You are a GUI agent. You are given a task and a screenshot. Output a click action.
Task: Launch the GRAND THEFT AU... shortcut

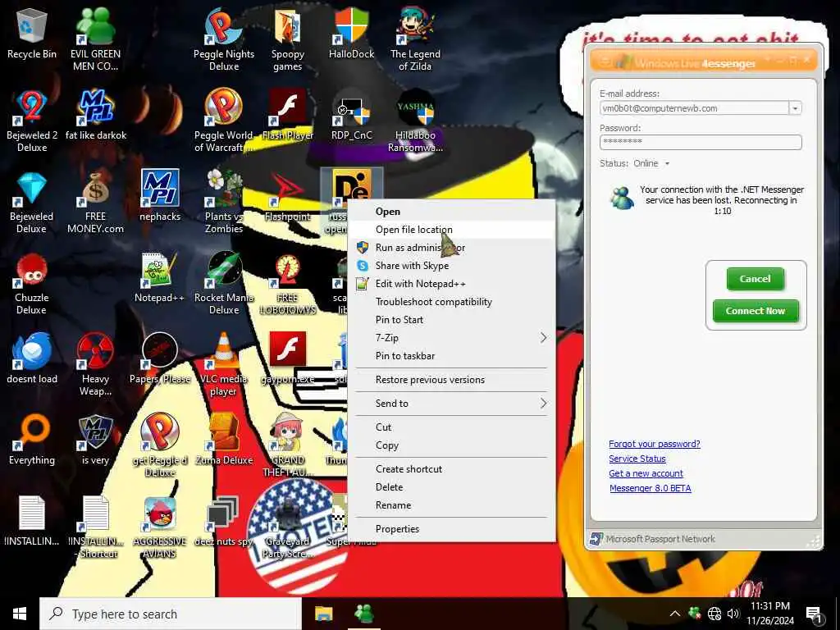point(288,445)
